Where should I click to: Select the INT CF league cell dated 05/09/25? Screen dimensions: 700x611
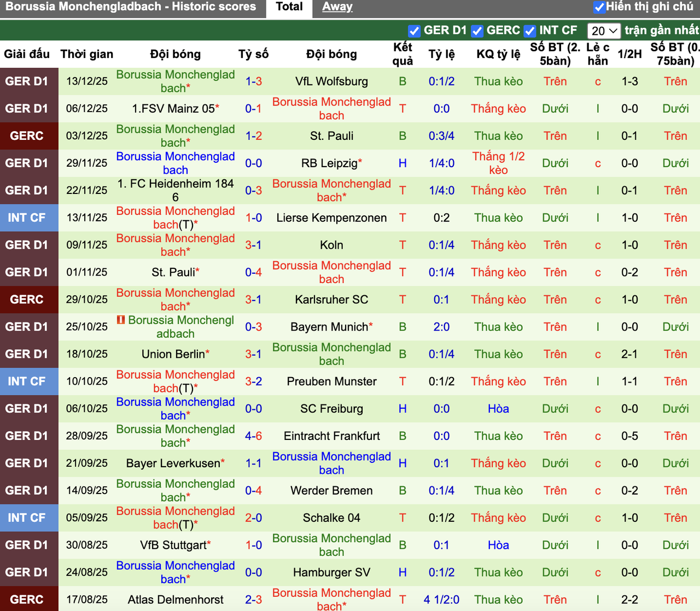29,519
